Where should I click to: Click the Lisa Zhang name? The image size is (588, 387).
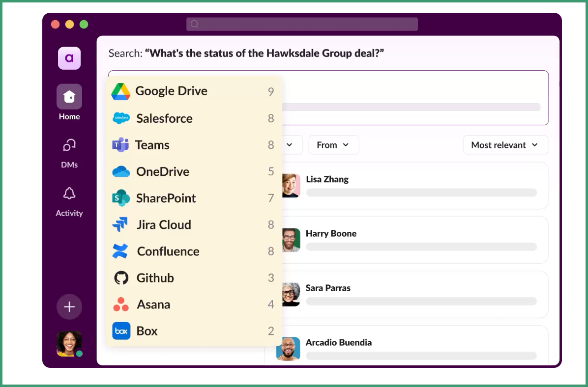[x=327, y=179]
